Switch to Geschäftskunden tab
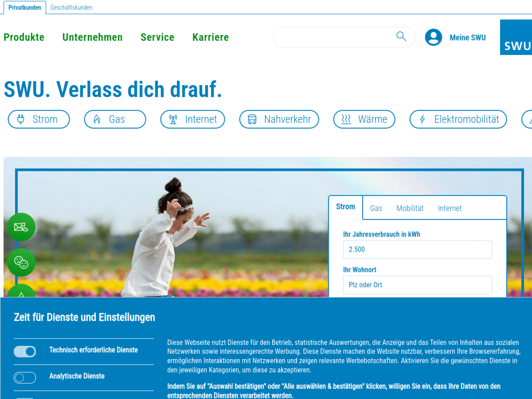This screenshot has height=399, width=532. coord(71,8)
